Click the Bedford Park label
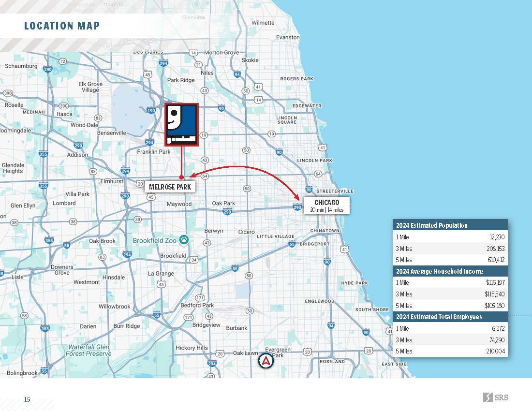 pyautogui.click(x=197, y=305)
